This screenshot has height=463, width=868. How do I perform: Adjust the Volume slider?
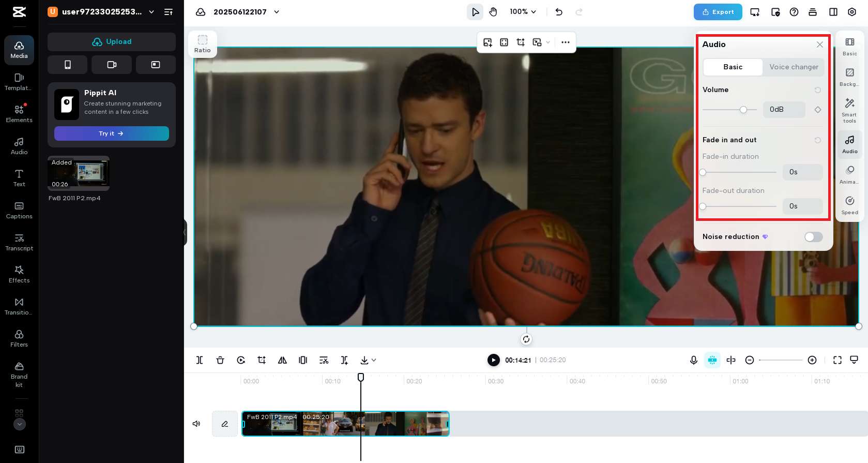[729, 110]
